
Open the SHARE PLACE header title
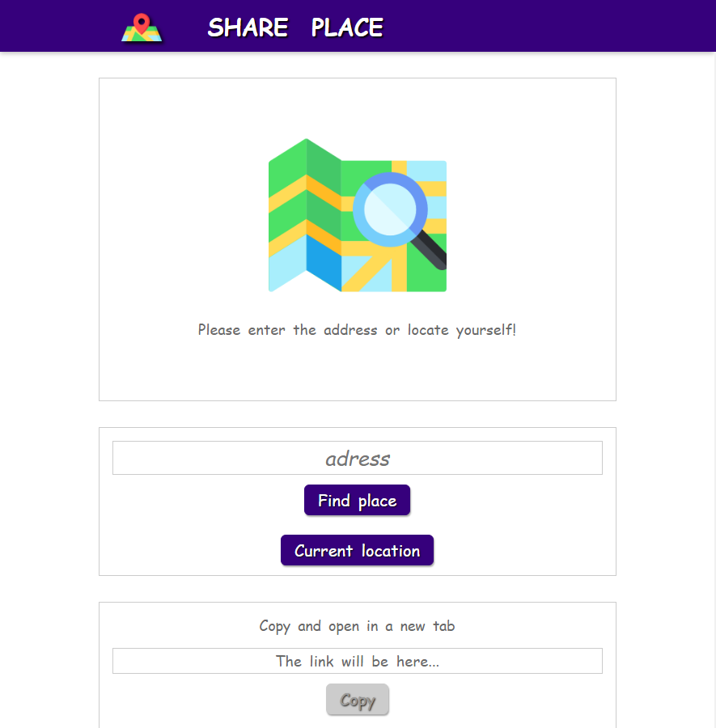[x=296, y=27]
